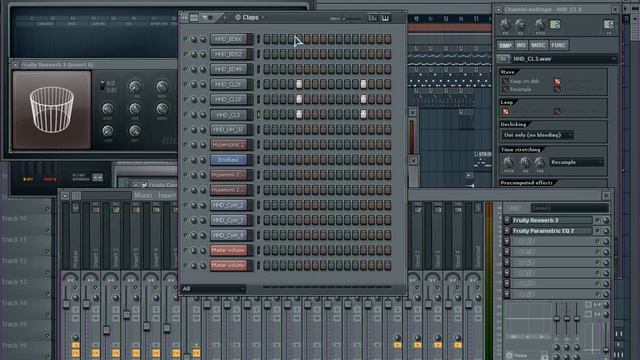The width and height of the screenshot is (640, 360).
Task: Click the step sequencer options arrow icon
Action: point(184,18)
